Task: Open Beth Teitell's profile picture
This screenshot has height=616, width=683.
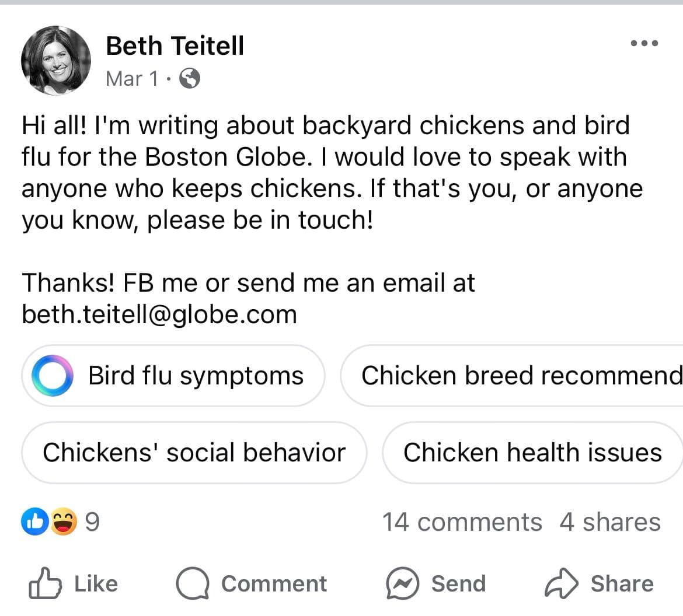Action: 56,61
